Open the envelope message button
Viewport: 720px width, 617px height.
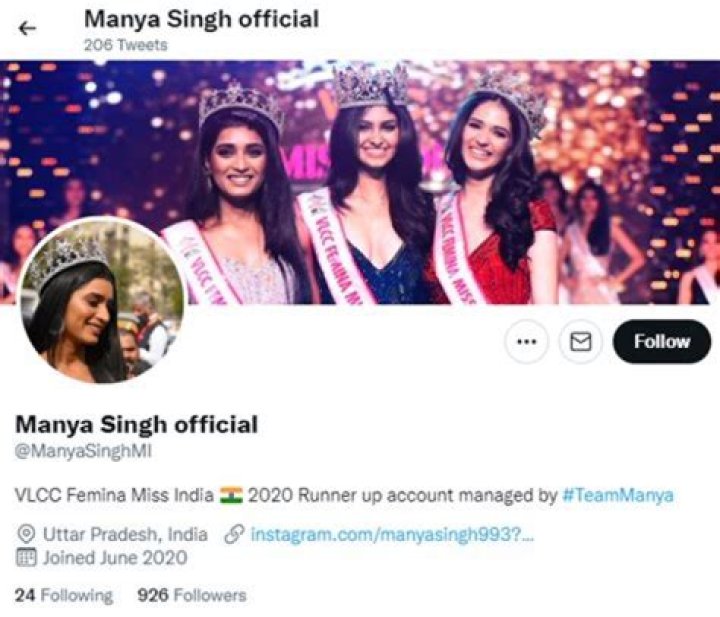pyautogui.click(x=580, y=342)
